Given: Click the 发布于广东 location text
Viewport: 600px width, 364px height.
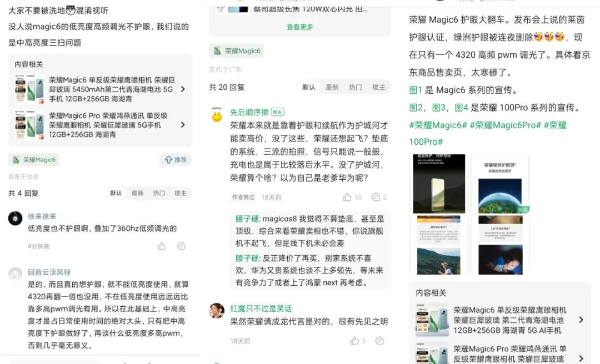Looking at the screenshot, I should pos(226,69).
